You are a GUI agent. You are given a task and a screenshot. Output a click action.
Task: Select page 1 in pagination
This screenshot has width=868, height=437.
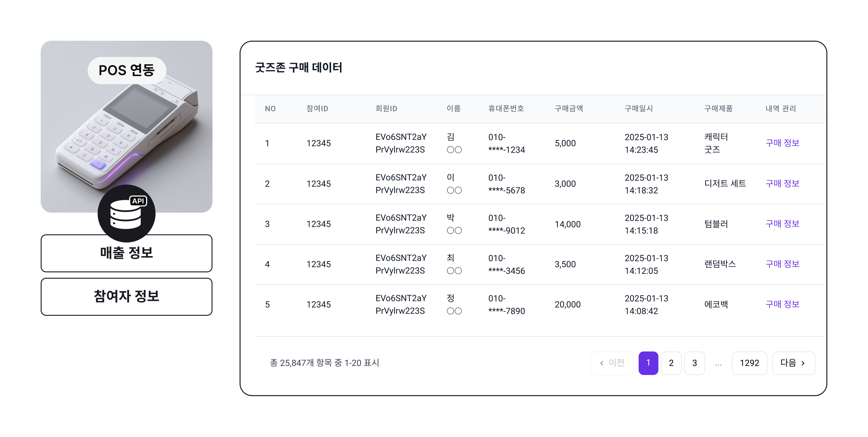pyautogui.click(x=648, y=363)
